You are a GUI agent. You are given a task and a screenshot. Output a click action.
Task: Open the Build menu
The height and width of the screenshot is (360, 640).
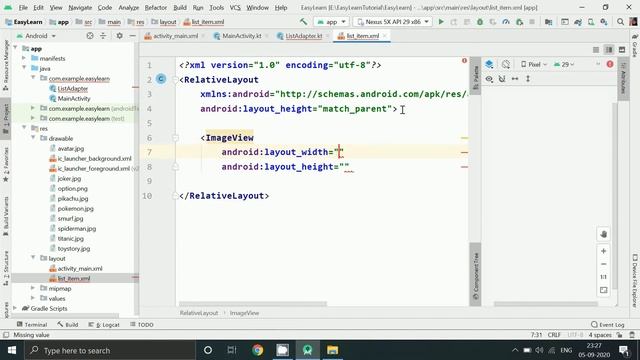pyautogui.click(x=180, y=7)
